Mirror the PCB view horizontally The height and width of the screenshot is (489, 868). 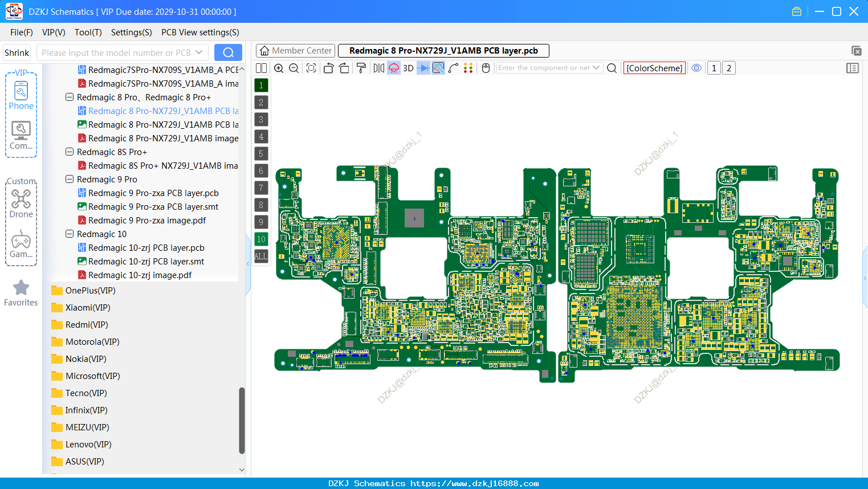[x=379, y=68]
